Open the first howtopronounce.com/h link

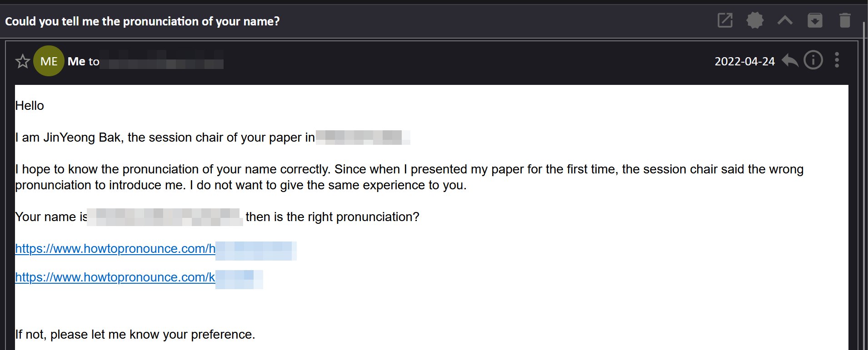(x=115, y=249)
